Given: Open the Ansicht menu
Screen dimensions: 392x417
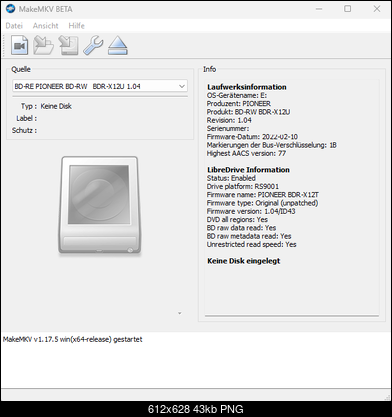Looking at the screenshot, I should click(x=45, y=26).
